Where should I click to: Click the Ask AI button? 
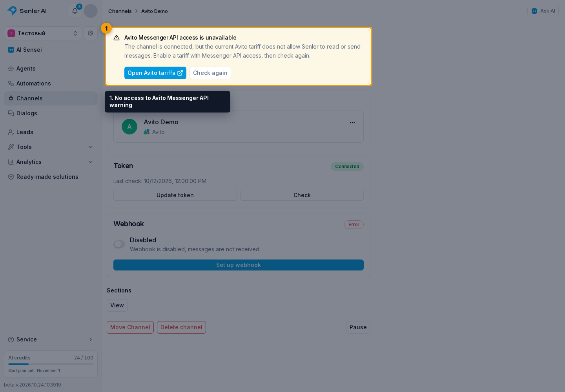tap(543, 11)
